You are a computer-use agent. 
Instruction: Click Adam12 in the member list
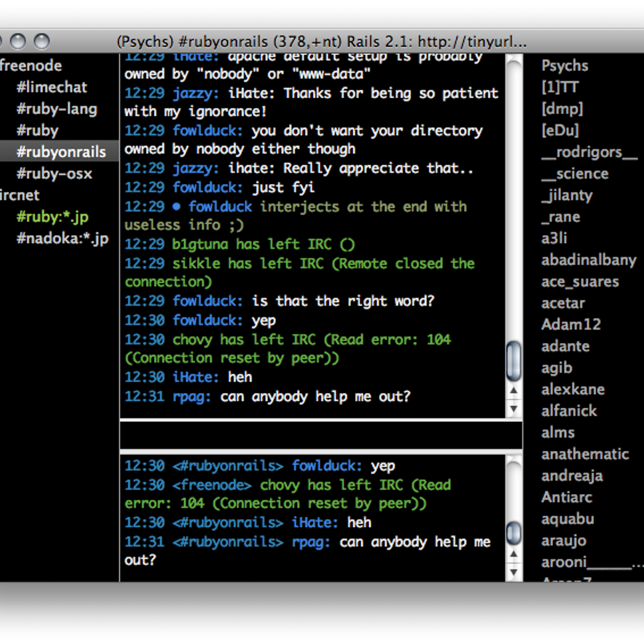tap(571, 324)
